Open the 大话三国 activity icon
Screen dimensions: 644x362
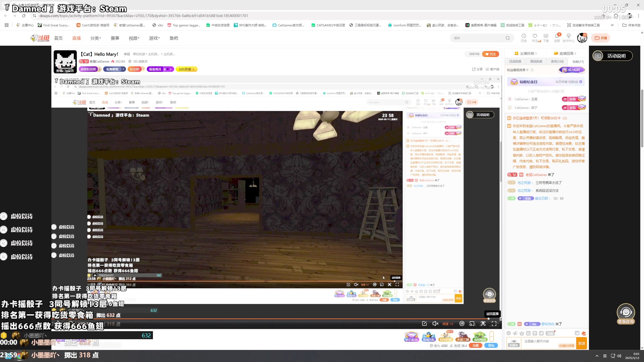tap(463, 337)
